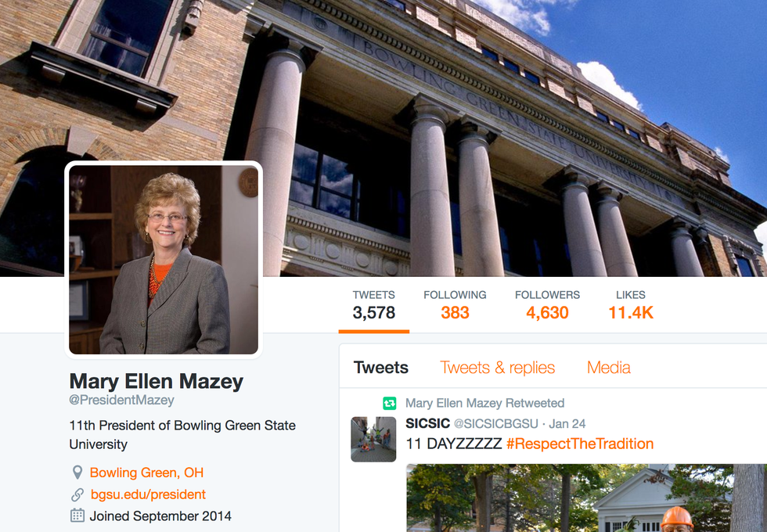Viewport: 767px width, 532px height.
Task: Click the link chain icon
Action: pyautogui.click(x=77, y=494)
